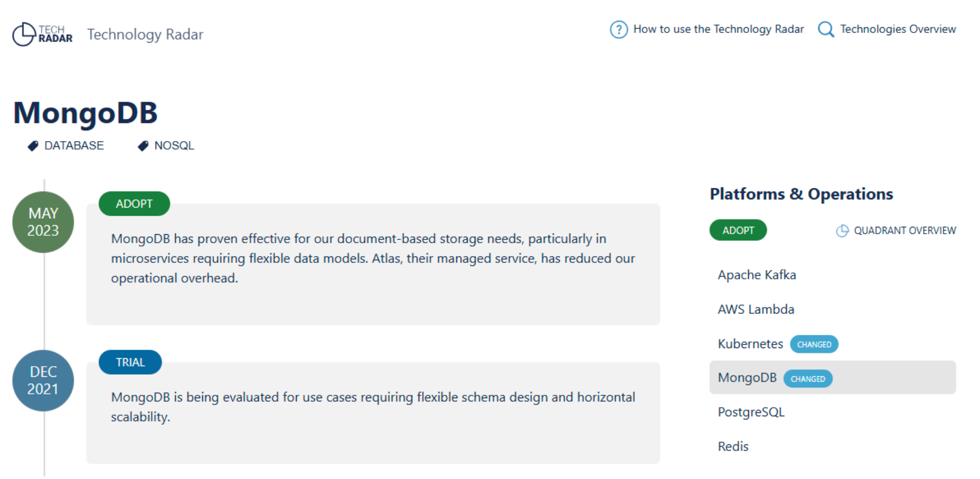Screen dimensions: 980x479
Task: Click the quadrant overview pie icon
Action: (842, 230)
